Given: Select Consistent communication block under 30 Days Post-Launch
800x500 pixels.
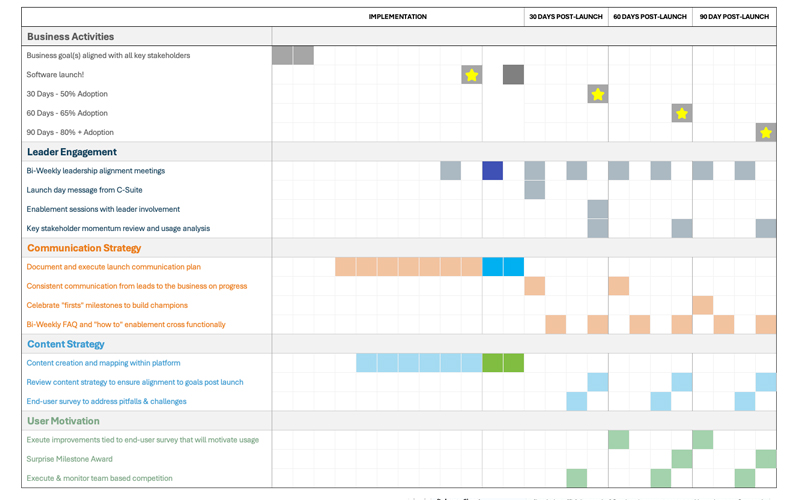Looking at the screenshot, I should click(534, 286).
